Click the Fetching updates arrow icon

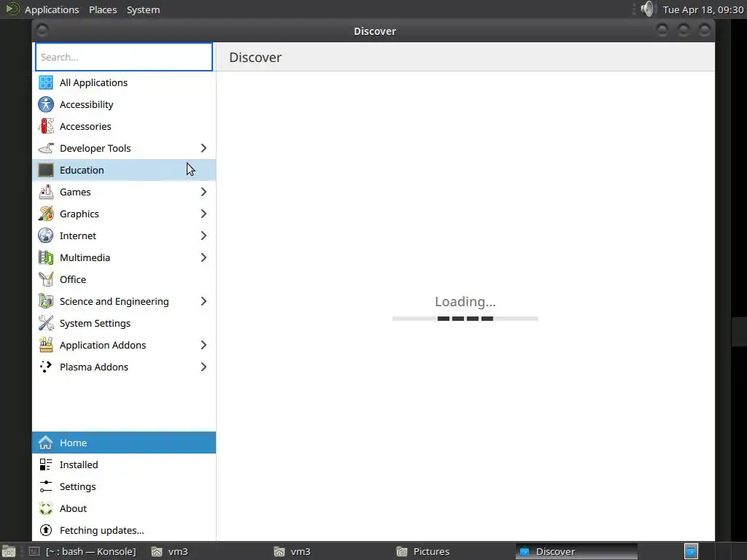(46, 531)
